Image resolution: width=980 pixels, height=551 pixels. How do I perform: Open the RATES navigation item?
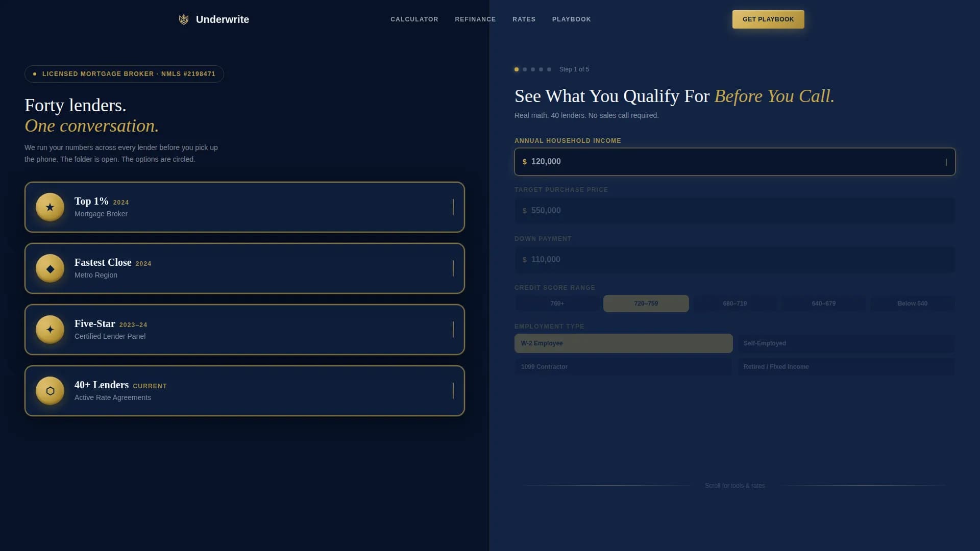pyautogui.click(x=524, y=19)
